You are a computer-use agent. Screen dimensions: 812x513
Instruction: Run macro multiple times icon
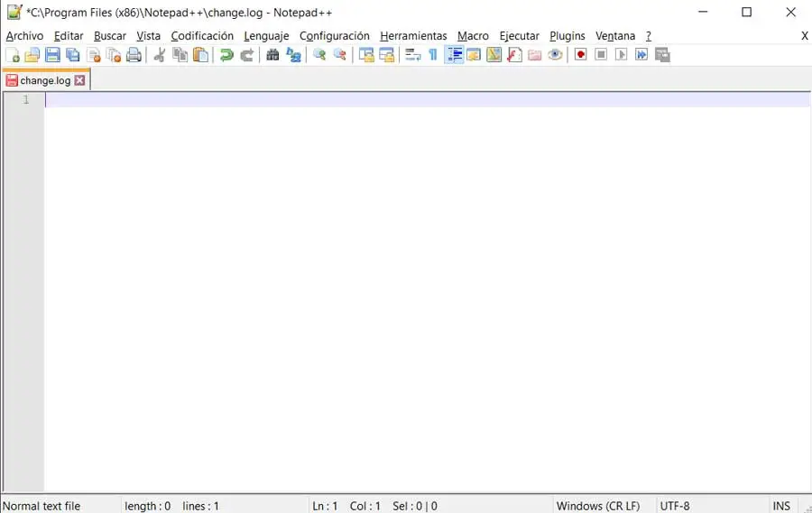point(641,55)
